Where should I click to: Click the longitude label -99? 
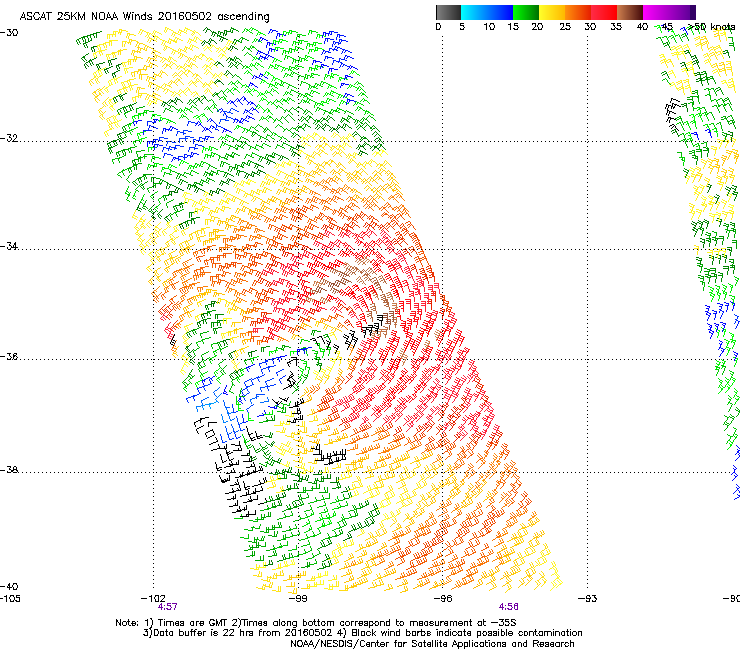(x=298, y=599)
